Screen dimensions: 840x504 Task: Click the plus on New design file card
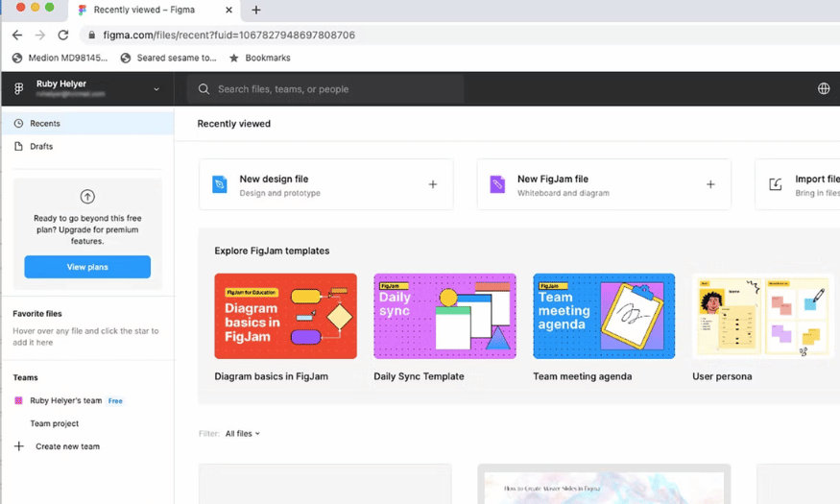click(x=433, y=184)
